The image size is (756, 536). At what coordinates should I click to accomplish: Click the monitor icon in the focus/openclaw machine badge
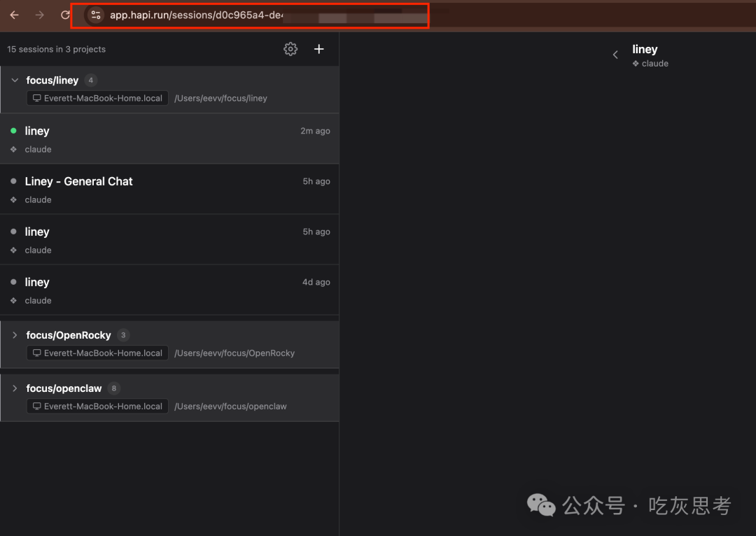[36, 407]
